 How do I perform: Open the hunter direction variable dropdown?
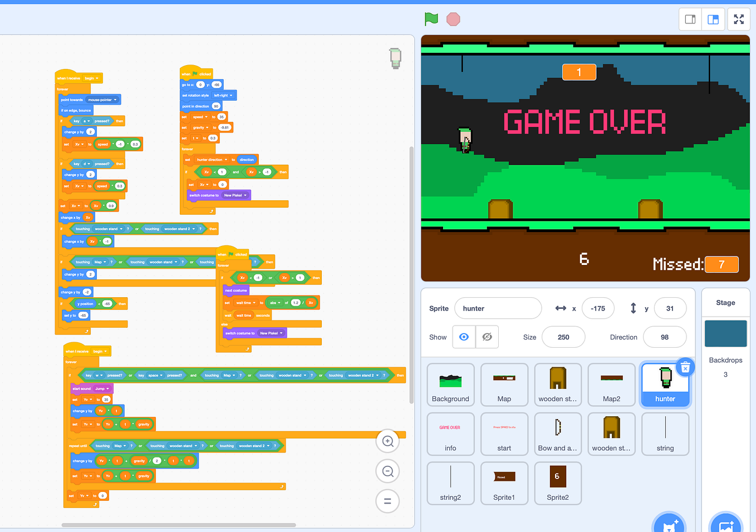[212, 160]
